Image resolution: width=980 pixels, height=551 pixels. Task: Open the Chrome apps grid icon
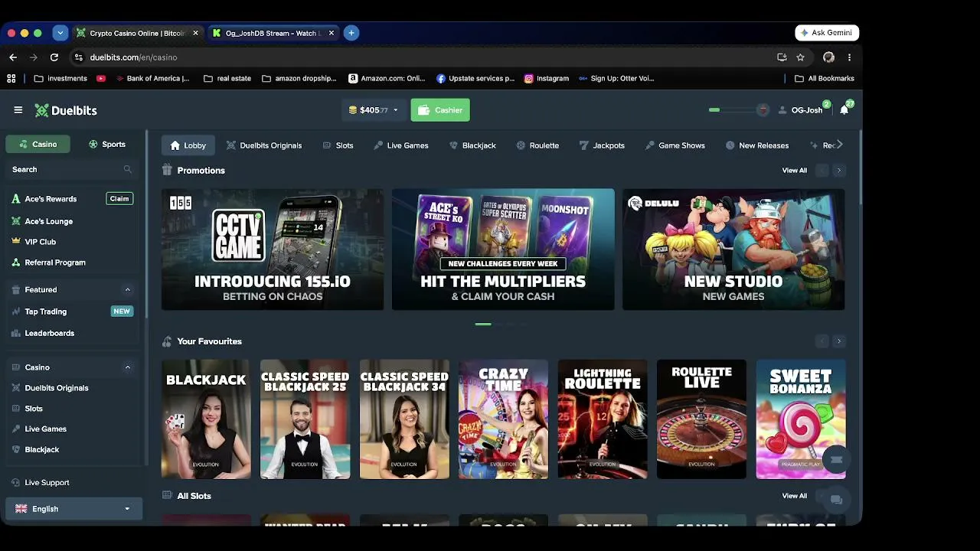point(11,78)
